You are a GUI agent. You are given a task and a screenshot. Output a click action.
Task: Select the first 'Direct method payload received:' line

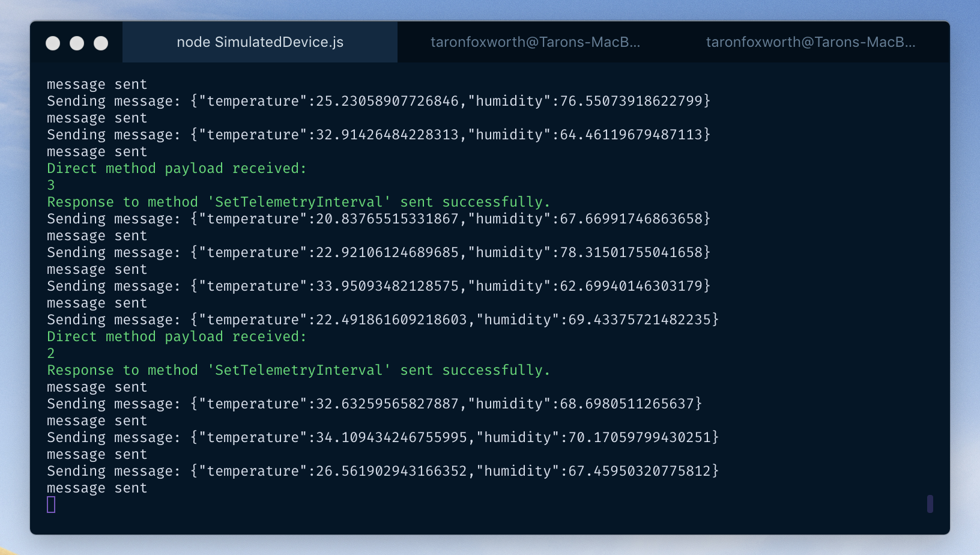pyautogui.click(x=177, y=168)
